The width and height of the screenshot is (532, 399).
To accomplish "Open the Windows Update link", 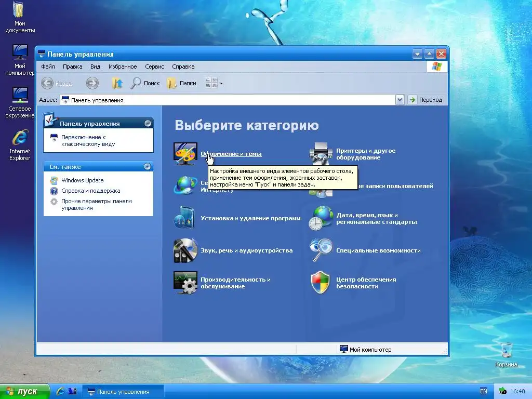I will 83,180.
